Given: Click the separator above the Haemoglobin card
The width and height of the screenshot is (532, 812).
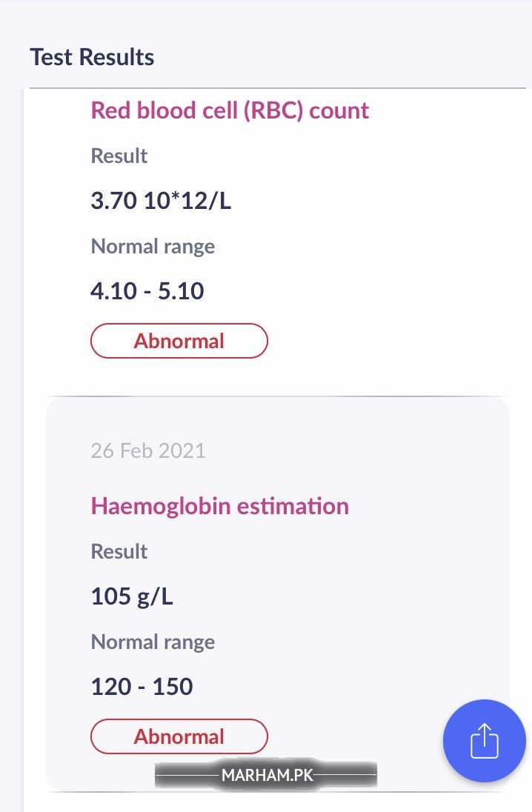Looking at the screenshot, I should tap(278, 396).
